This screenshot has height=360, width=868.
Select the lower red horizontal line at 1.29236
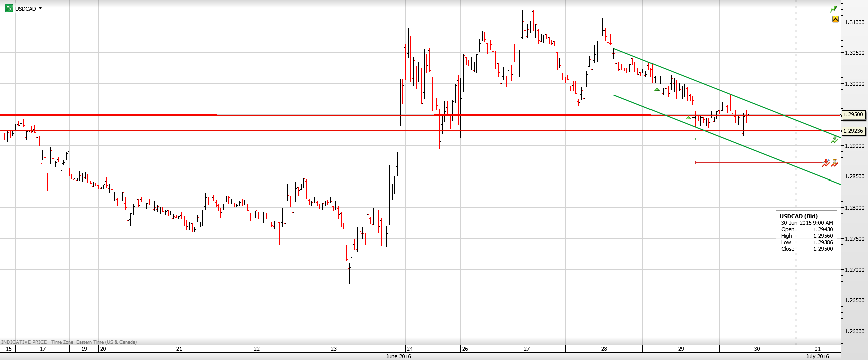pyautogui.click(x=301, y=131)
